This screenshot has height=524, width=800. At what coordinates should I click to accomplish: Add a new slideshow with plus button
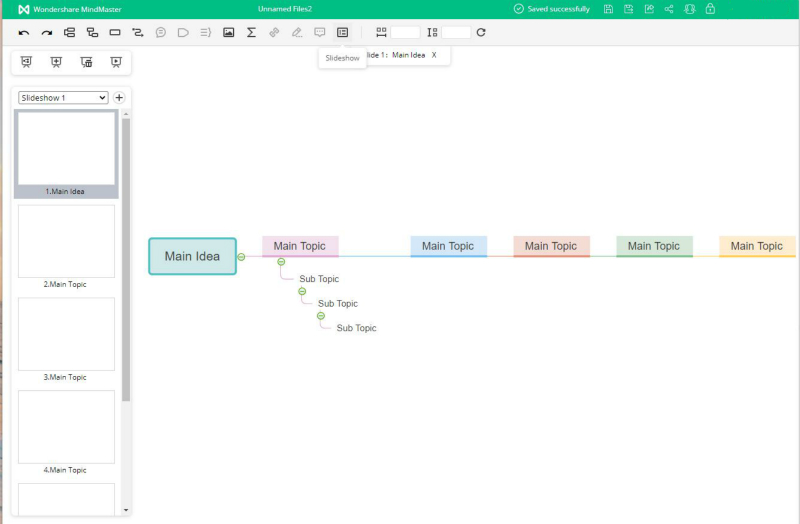[x=119, y=98]
